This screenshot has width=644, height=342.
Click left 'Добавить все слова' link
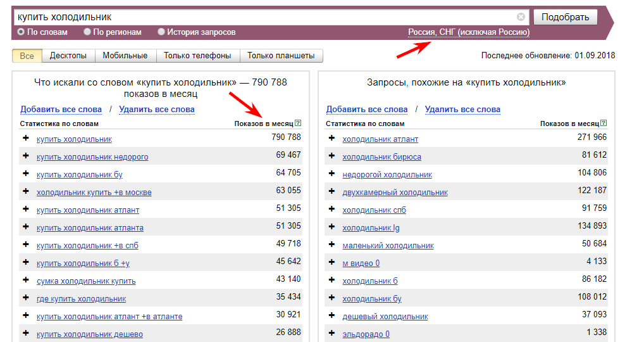click(61, 110)
